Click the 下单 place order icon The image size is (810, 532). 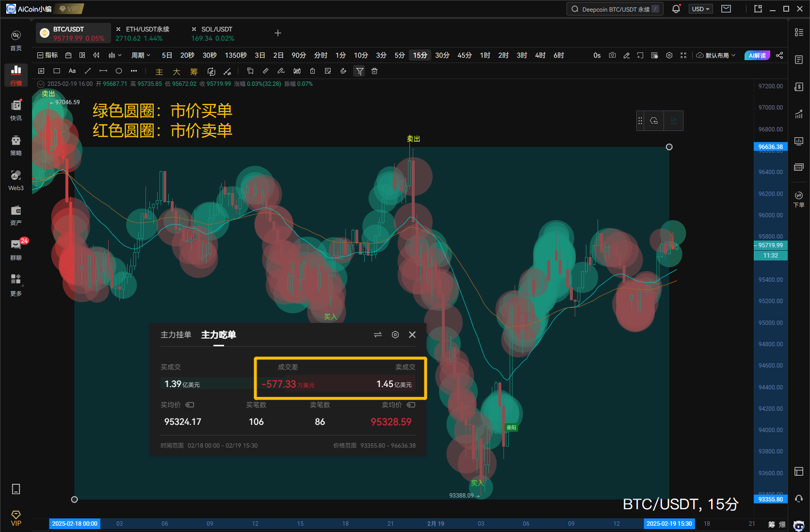pos(799,199)
